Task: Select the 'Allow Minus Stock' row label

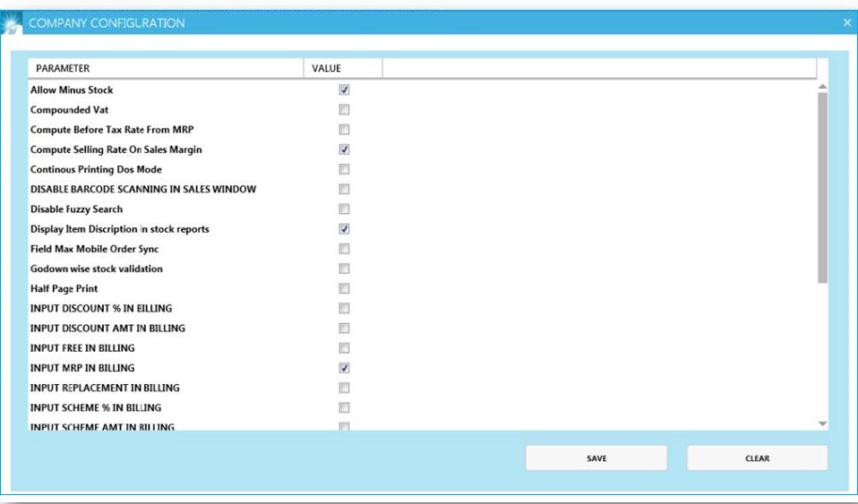Action: (x=72, y=90)
